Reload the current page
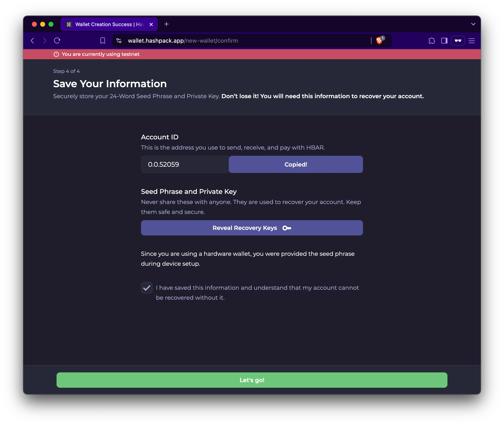Viewport: 504px width, 425px height. coord(57,40)
